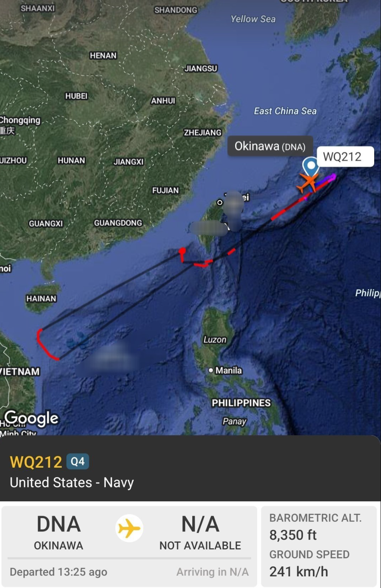Tap the blue Okinawa airport location pin

click(x=310, y=166)
